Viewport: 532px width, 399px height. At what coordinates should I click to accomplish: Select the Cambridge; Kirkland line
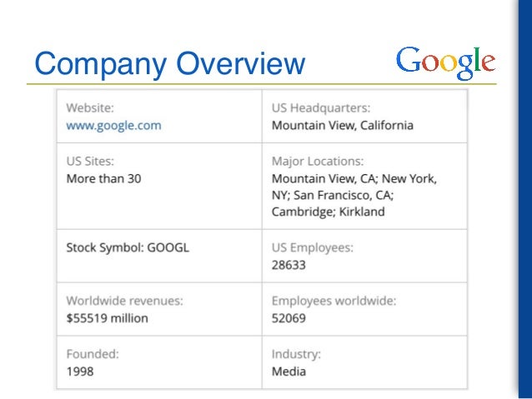pos(328,212)
